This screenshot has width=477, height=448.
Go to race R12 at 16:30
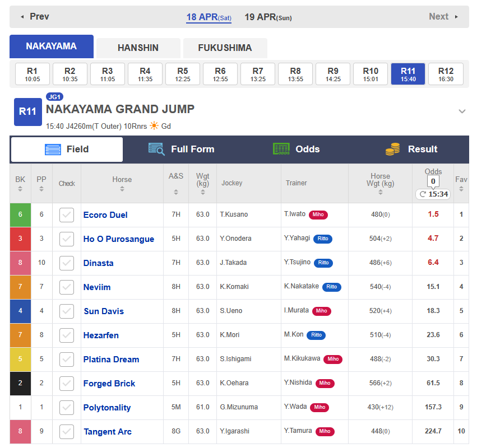click(446, 74)
